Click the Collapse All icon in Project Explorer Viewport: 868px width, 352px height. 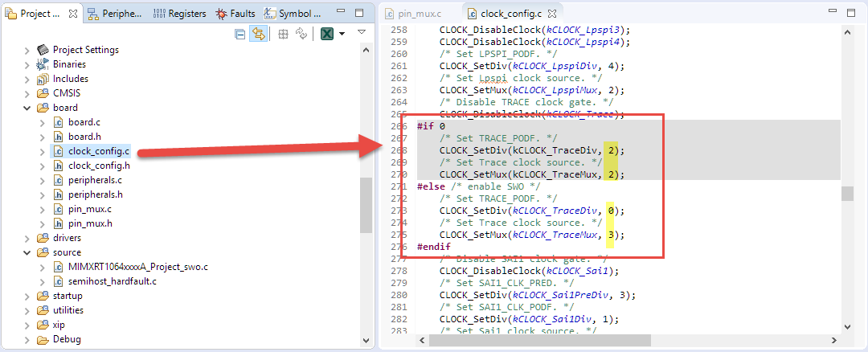coord(240,34)
